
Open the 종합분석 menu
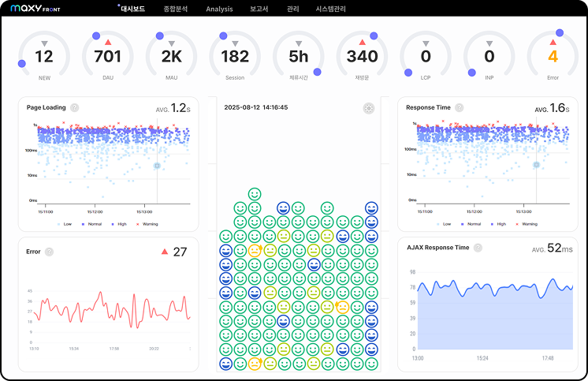point(177,9)
